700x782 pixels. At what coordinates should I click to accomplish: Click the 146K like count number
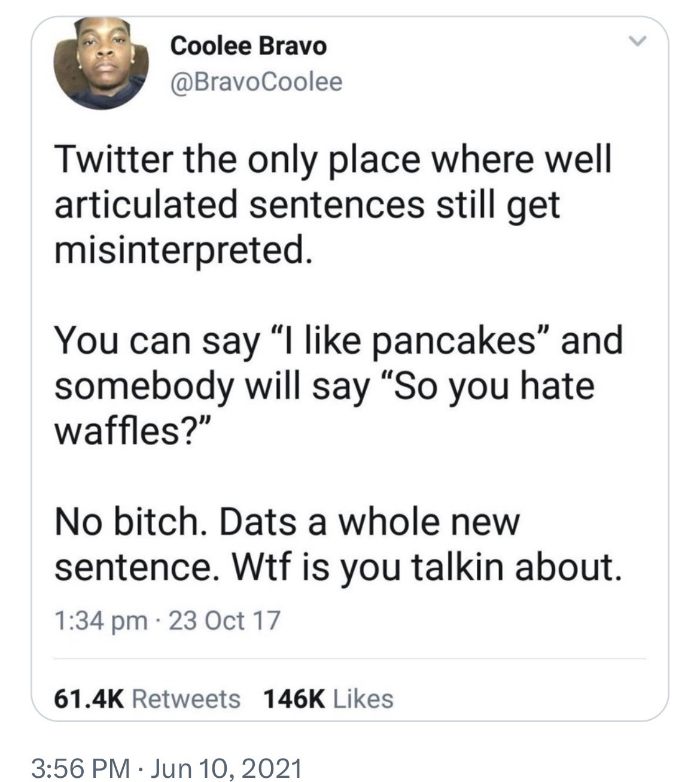point(295,698)
